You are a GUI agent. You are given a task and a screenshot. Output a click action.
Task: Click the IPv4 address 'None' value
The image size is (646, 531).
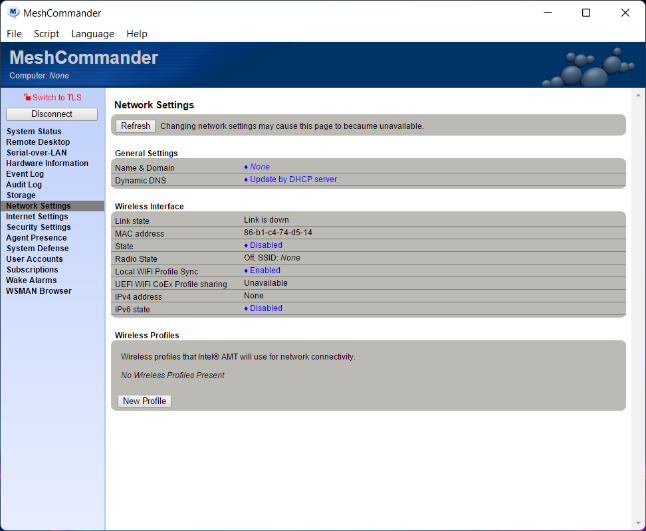[x=253, y=296]
